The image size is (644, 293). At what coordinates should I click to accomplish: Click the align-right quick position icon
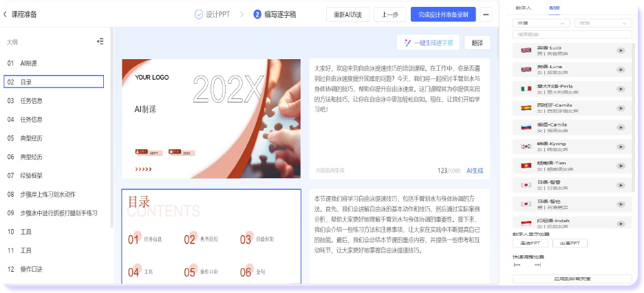point(538,265)
